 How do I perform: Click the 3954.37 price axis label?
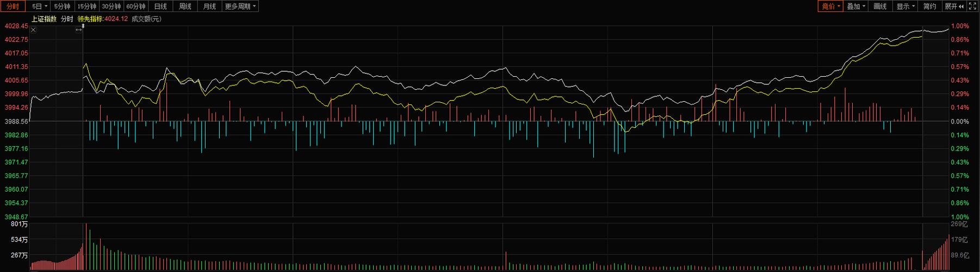(x=16, y=203)
